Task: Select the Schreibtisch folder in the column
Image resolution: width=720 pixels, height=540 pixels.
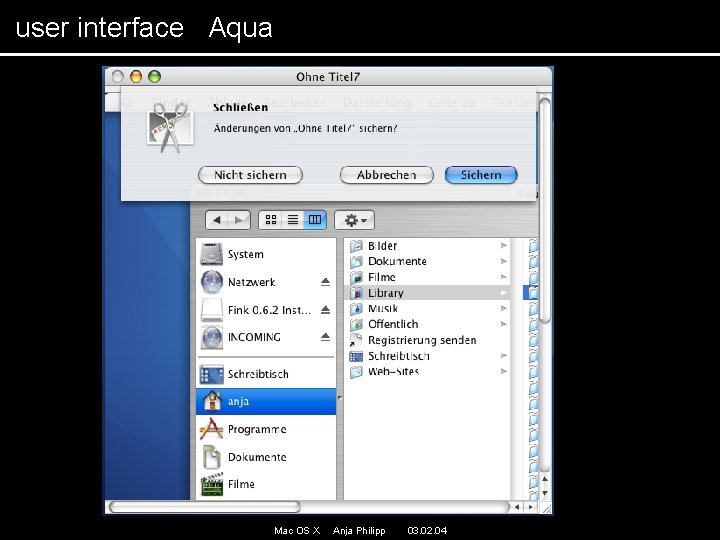Action: [x=427, y=356]
